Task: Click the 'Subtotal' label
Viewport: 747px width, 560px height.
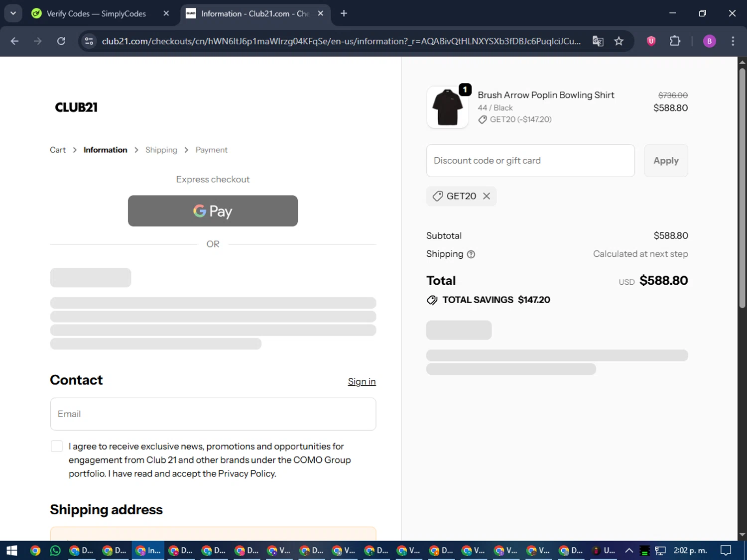Action: tap(444, 236)
